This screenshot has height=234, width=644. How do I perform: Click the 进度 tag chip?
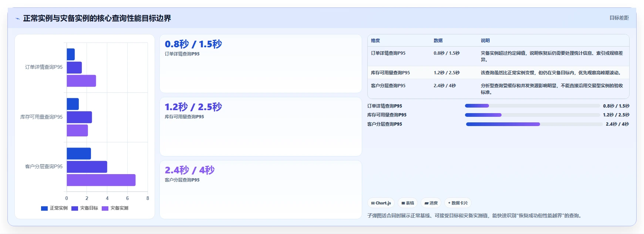coord(431,203)
